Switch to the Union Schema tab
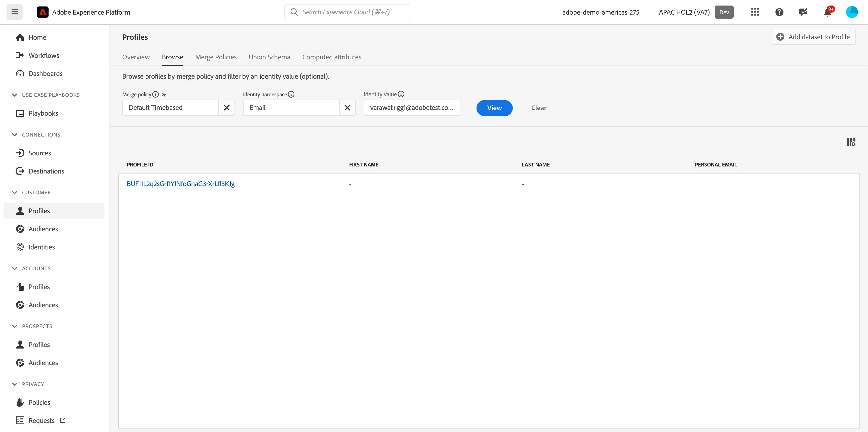868x432 pixels. pos(269,57)
